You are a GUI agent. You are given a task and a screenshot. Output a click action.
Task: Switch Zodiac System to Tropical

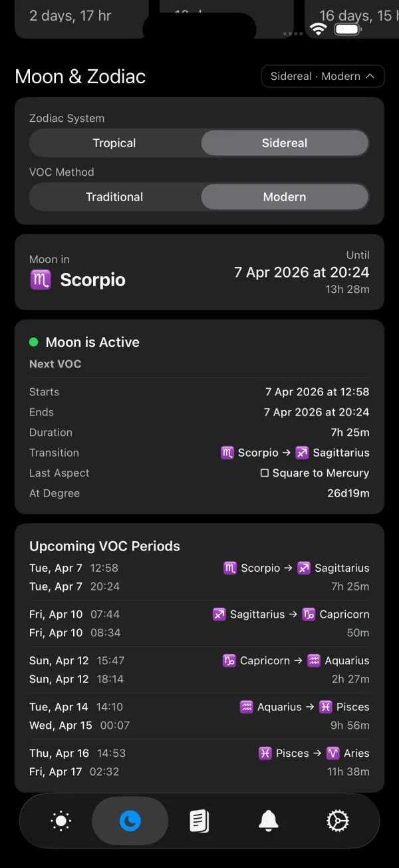[x=114, y=142]
